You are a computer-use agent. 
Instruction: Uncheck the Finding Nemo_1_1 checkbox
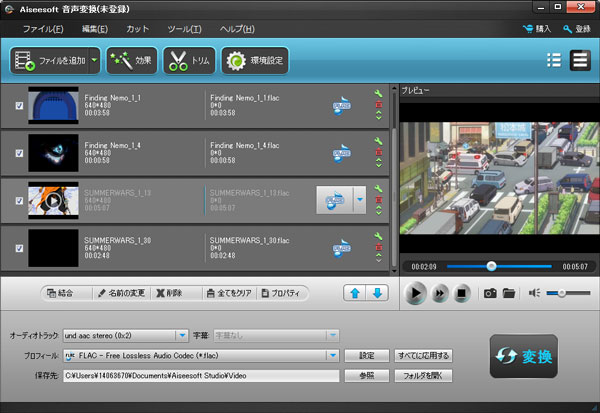19,106
